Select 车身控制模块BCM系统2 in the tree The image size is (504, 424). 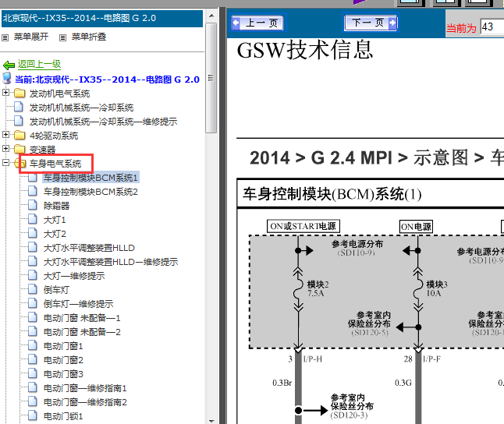91,192
